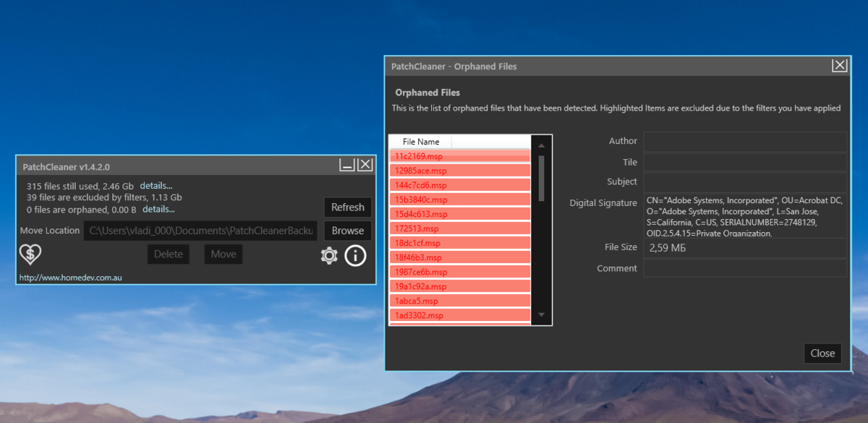
Task: Click the '315 files still used' text
Action: click(80, 186)
